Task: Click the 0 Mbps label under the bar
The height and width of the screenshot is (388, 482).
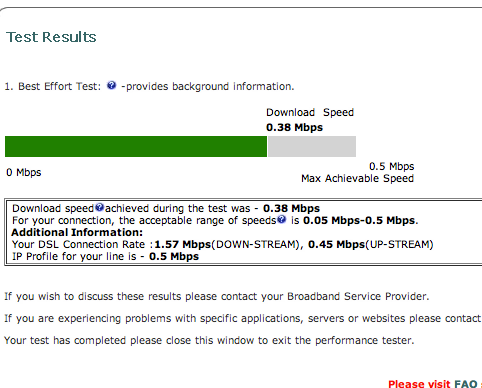Action: [24, 172]
